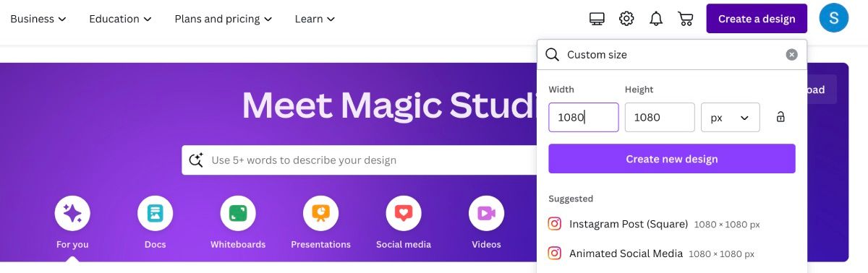Open the px units dropdown
The height and width of the screenshot is (273, 868).
click(731, 117)
